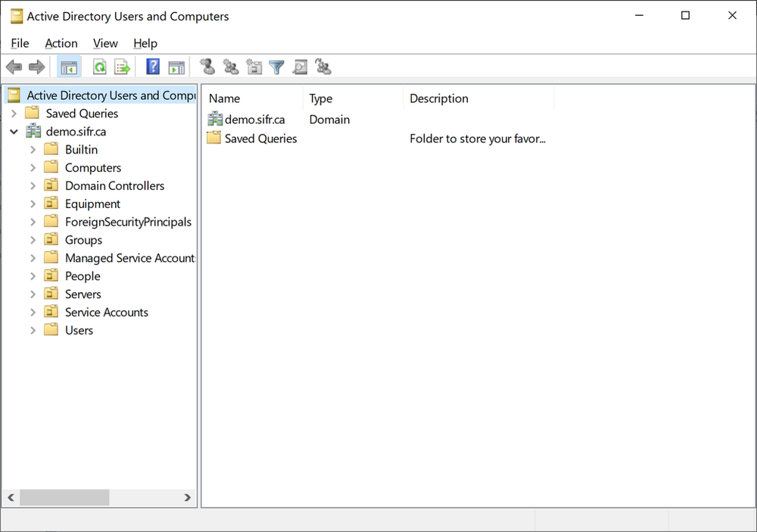Toggle the action pane display

pyautogui.click(x=176, y=67)
